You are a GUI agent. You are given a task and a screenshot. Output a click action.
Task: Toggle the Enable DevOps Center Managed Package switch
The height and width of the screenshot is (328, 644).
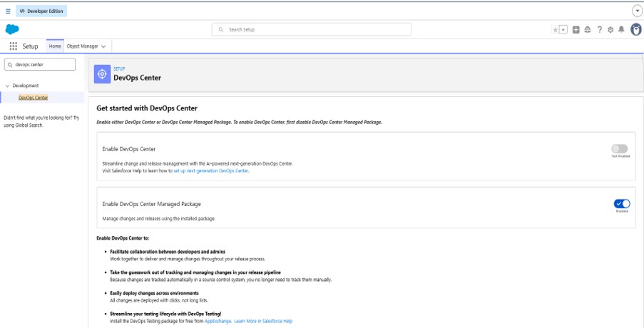[622, 204]
